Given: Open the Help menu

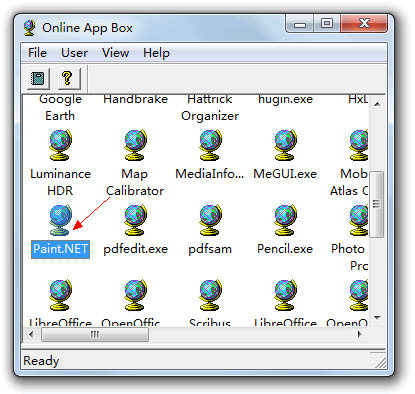Looking at the screenshot, I should [x=156, y=53].
